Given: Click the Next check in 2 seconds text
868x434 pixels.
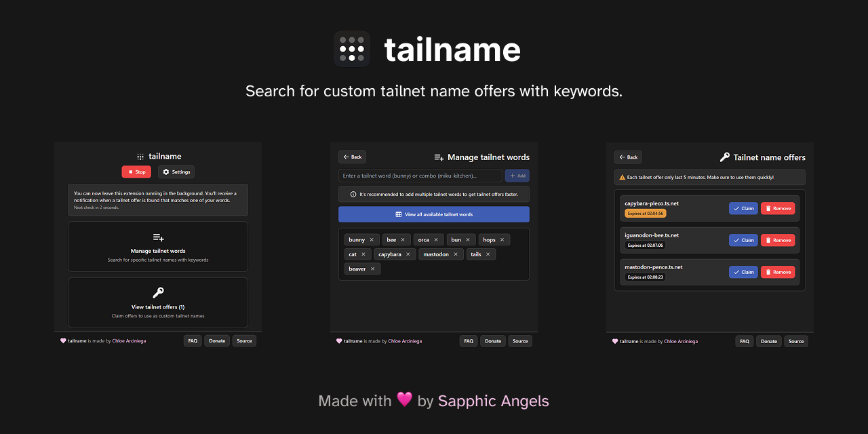Looking at the screenshot, I should [96, 208].
